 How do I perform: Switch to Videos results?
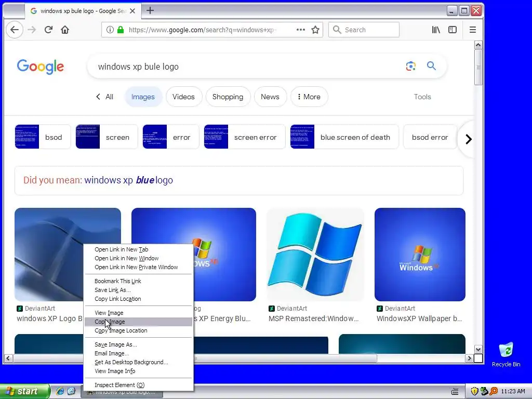click(x=183, y=97)
